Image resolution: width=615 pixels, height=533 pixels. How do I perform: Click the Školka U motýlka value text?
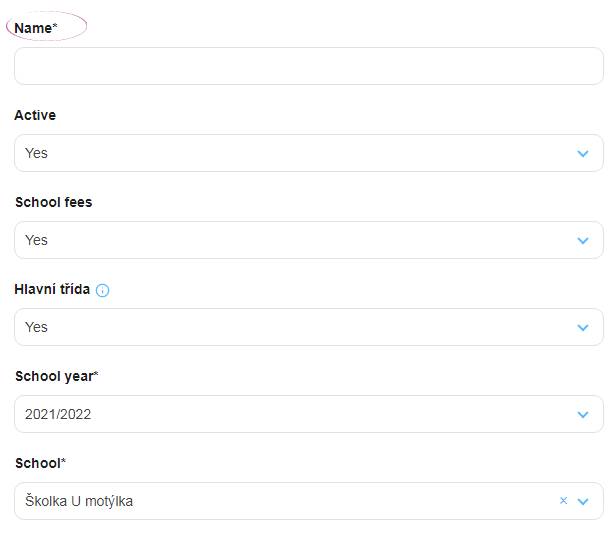point(79,501)
